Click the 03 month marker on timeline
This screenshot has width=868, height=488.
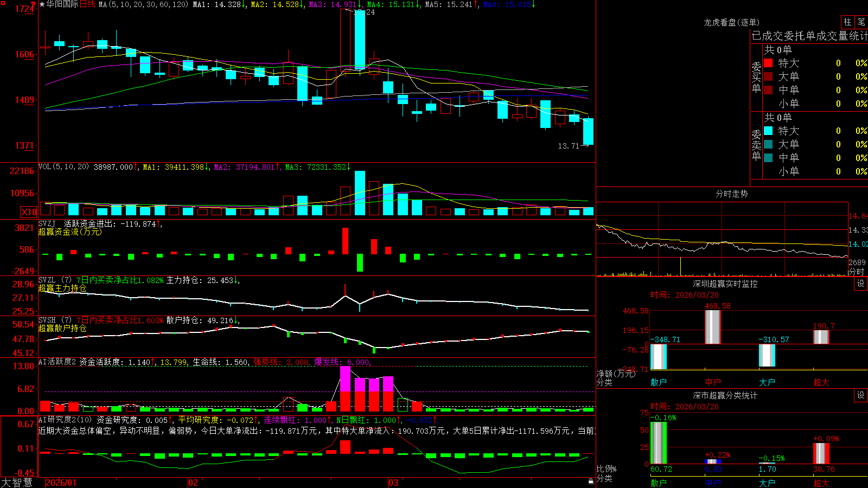tap(393, 483)
